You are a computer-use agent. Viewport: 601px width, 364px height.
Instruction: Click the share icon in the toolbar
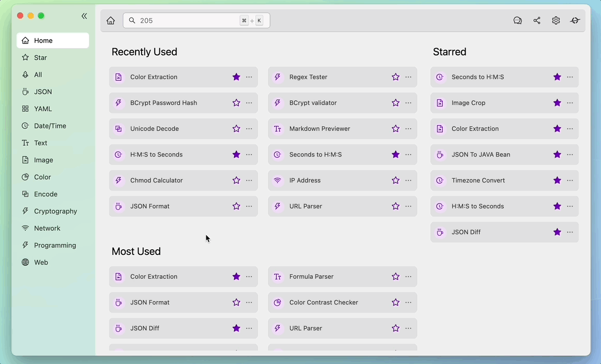(537, 21)
